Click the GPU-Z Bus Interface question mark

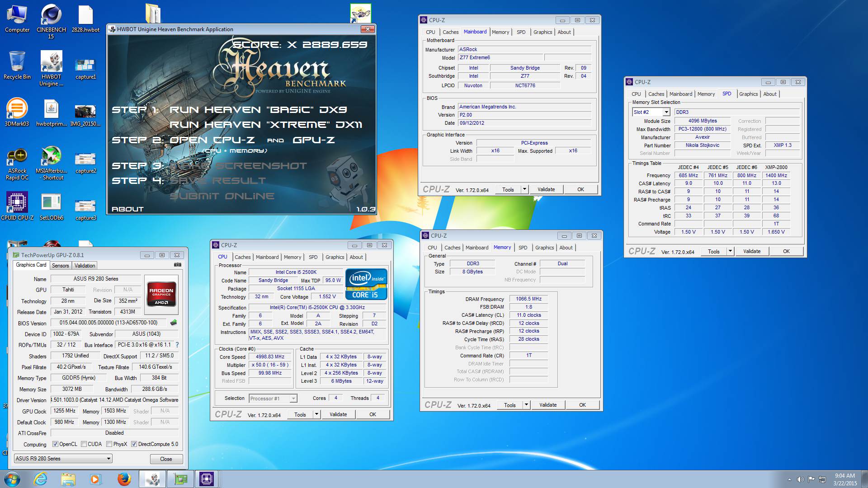tap(177, 345)
